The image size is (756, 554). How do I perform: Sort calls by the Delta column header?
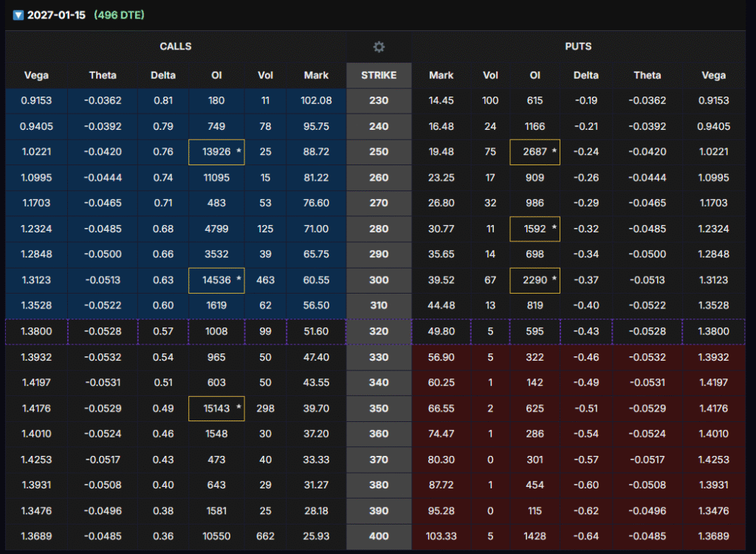(x=163, y=75)
